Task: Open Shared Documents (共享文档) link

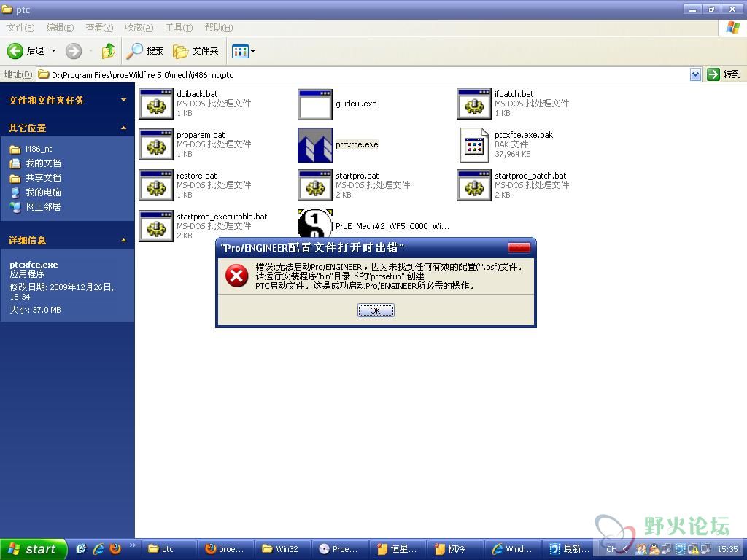Action: coord(43,178)
